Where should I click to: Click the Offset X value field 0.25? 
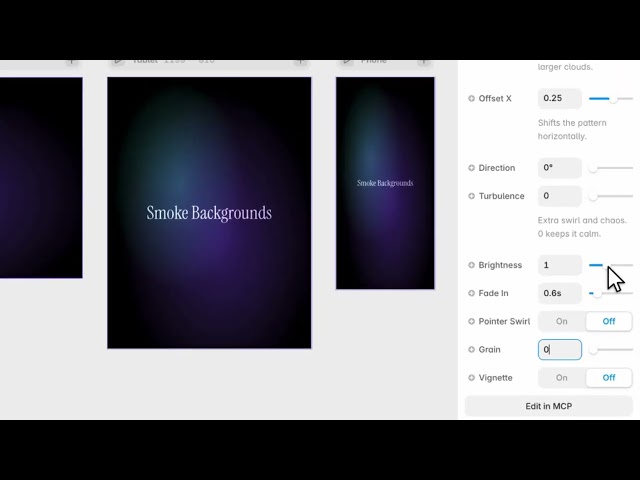[x=560, y=98]
